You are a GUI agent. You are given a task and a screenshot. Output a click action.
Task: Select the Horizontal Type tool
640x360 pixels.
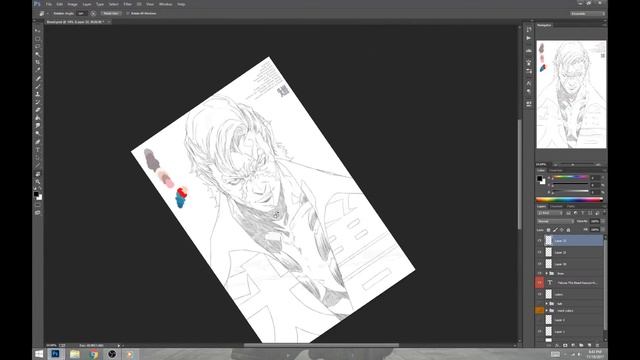click(x=38, y=149)
